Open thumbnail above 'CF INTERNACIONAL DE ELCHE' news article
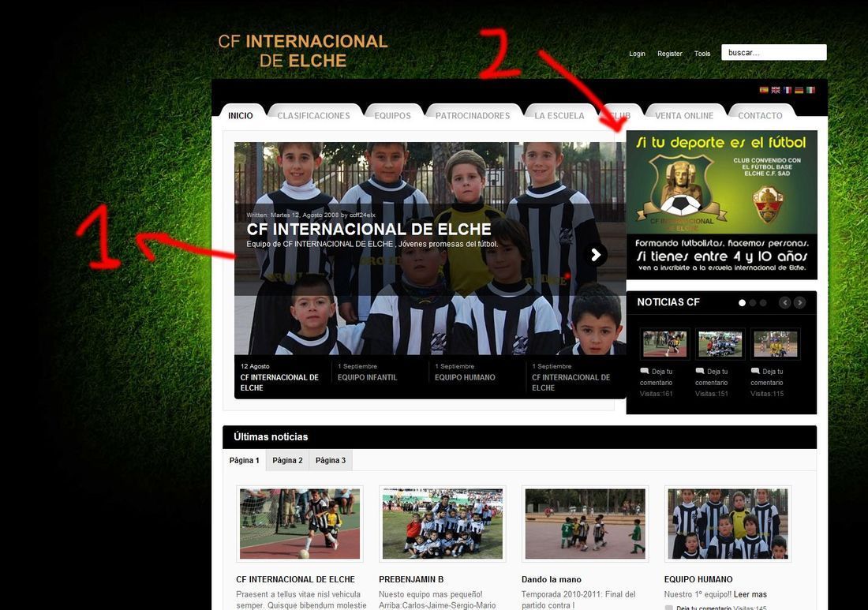The width and height of the screenshot is (868, 610). tap(300, 524)
